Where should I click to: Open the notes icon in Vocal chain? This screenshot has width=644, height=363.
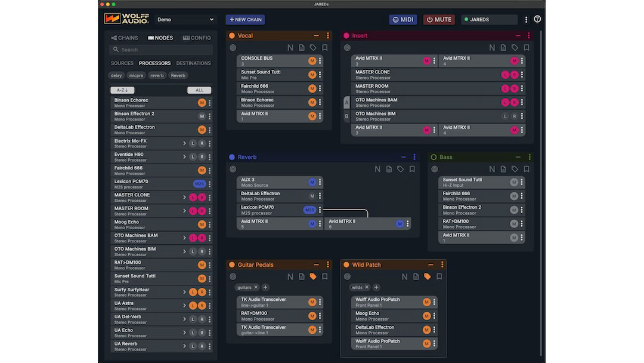302,48
